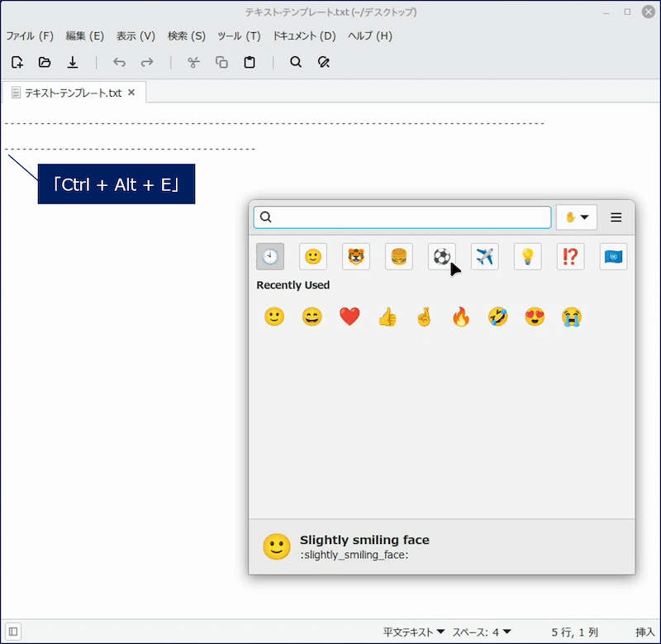Expand the 平文テキスト language dropdown
This screenshot has height=644, width=661.
pos(414,632)
